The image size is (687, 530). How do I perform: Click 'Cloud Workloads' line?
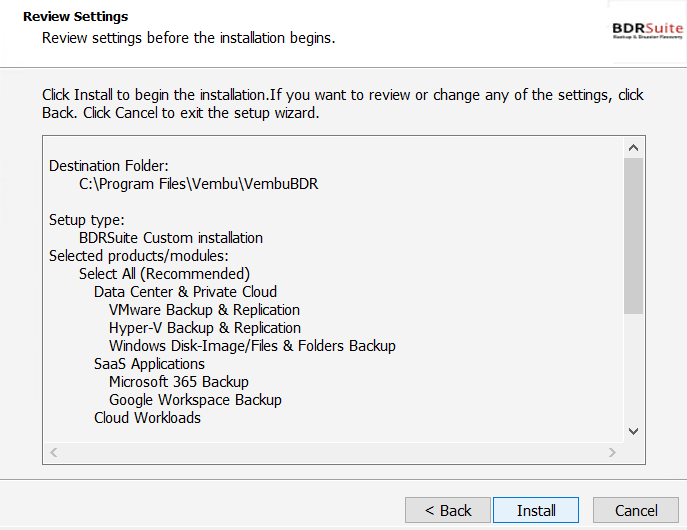click(147, 418)
